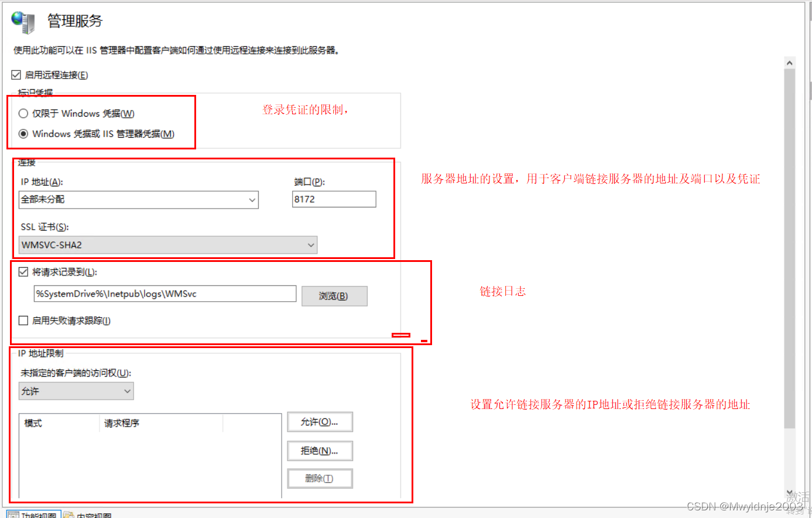Click the WMSvc log path input field

[164, 294]
